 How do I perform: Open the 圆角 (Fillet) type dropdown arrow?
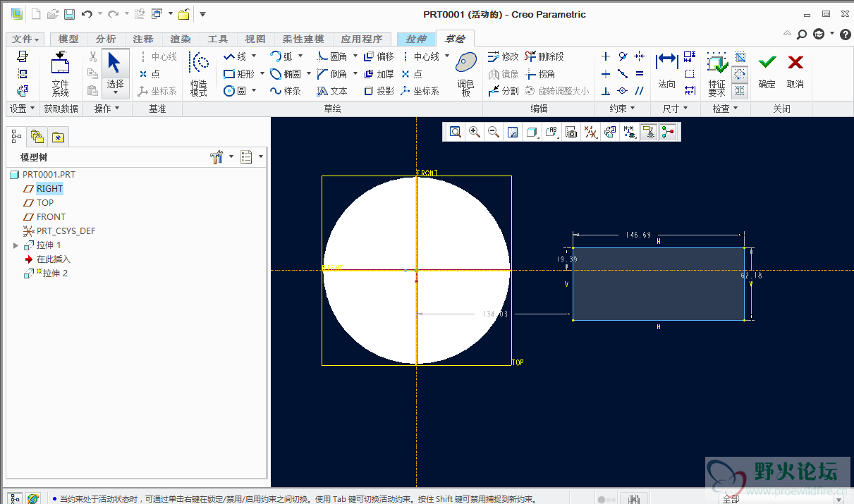pyautogui.click(x=355, y=56)
